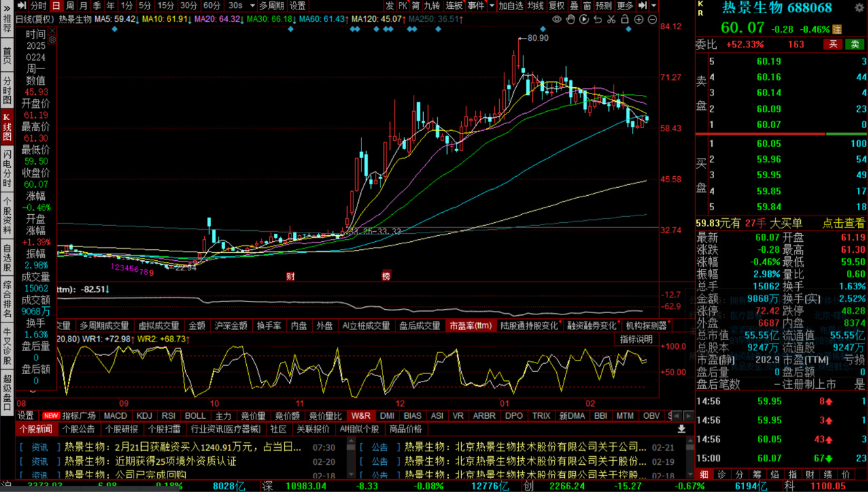Open 融资买入1240.91万元 news item
The width and height of the screenshot is (868, 492).
(183, 447)
